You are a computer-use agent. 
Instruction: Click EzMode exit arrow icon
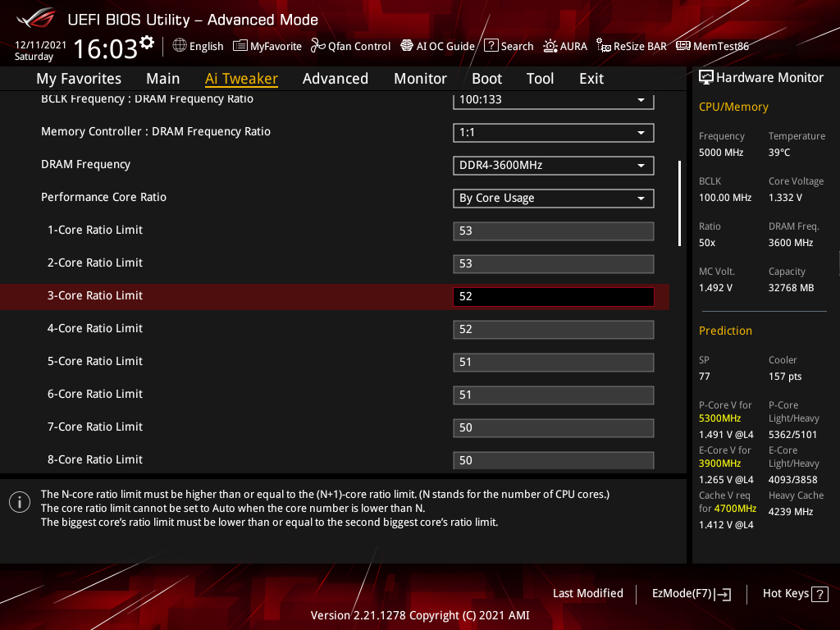pyautogui.click(x=723, y=594)
